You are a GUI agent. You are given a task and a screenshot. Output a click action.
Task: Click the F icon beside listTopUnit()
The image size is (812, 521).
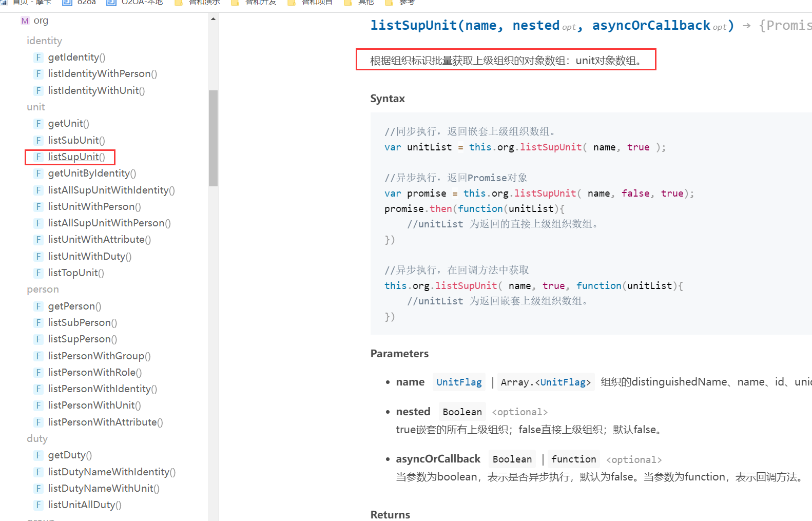tap(38, 273)
